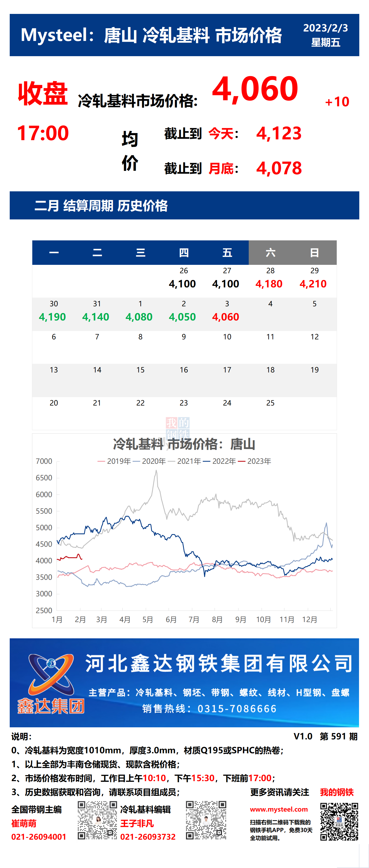Click the 4,180 price for date 28
This screenshot has width=369, height=868.
pyautogui.click(x=269, y=284)
